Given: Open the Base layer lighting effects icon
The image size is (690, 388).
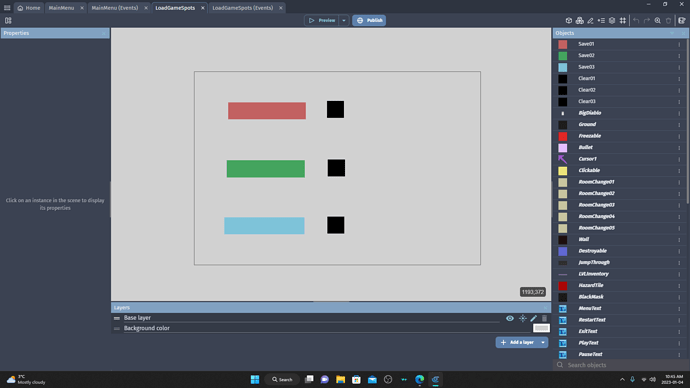Looking at the screenshot, I should (x=522, y=318).
